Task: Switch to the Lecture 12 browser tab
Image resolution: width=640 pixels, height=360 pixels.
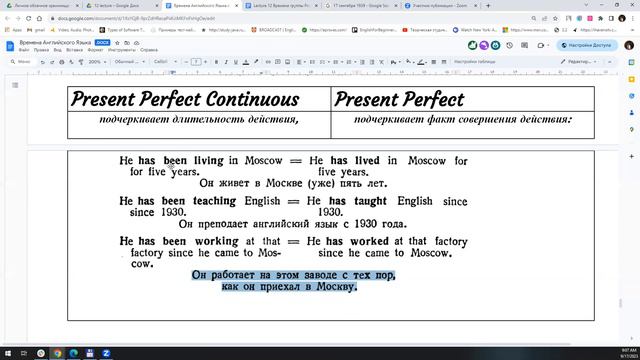Action: click(281, 6)
